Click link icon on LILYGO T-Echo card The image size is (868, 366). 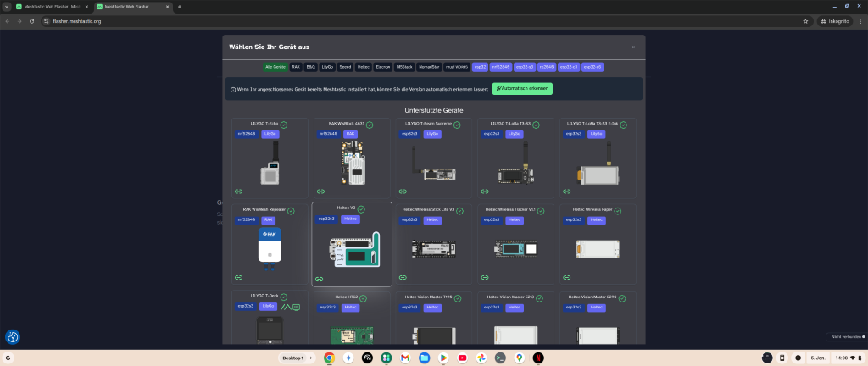(x=238, y=191)
